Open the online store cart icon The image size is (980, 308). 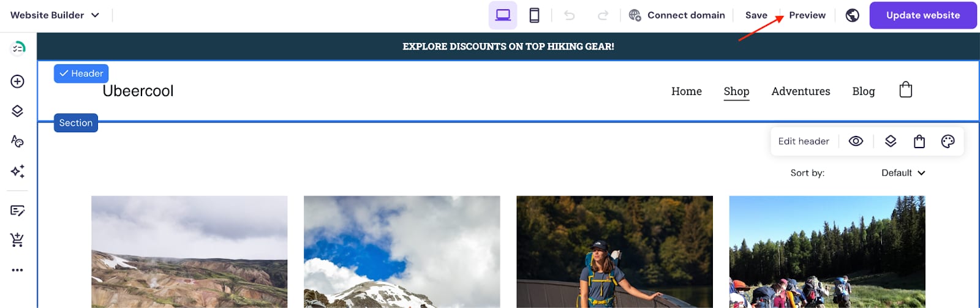pyautogui.click(x=17, y=240)
